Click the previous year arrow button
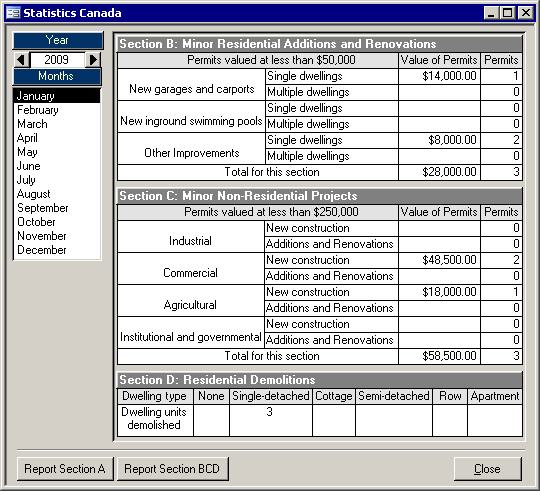 (22, 60)
